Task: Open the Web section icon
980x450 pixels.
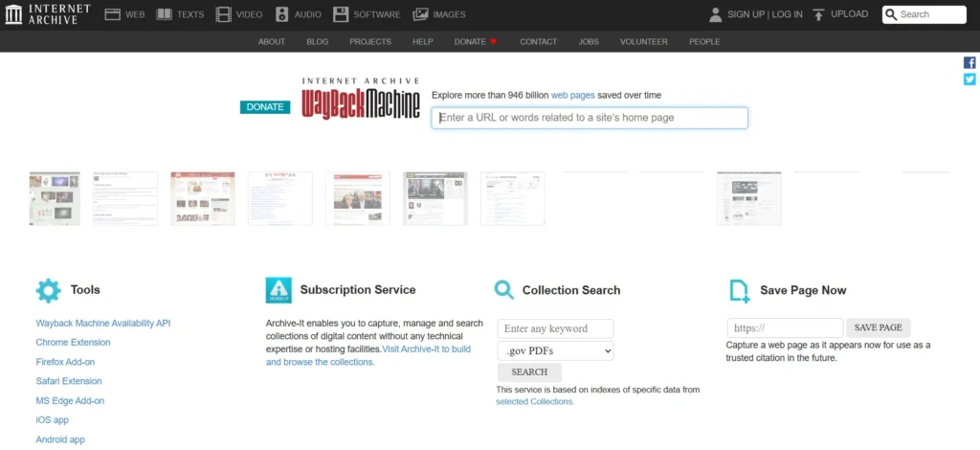Action: pyautogui.click(x=113, y=14)
